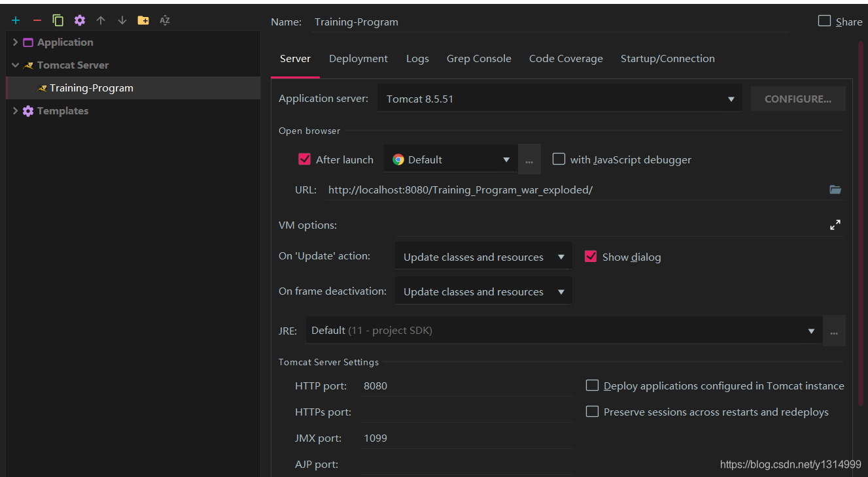Click the Tomcat Server cat icon
Image resolution: width=868 pixels, height=477 pixels.
28,65
